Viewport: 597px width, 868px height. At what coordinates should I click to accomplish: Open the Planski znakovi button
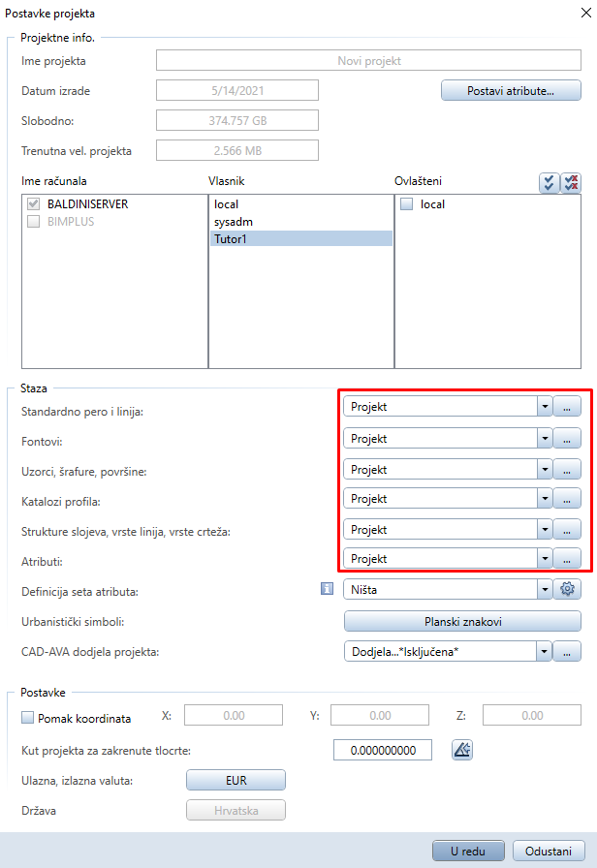coord(462,622)
